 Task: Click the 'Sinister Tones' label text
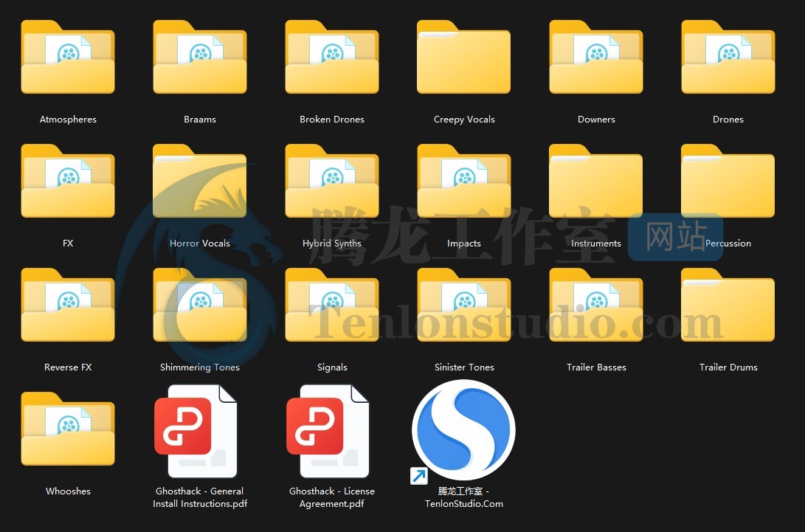tap(464, 367)
